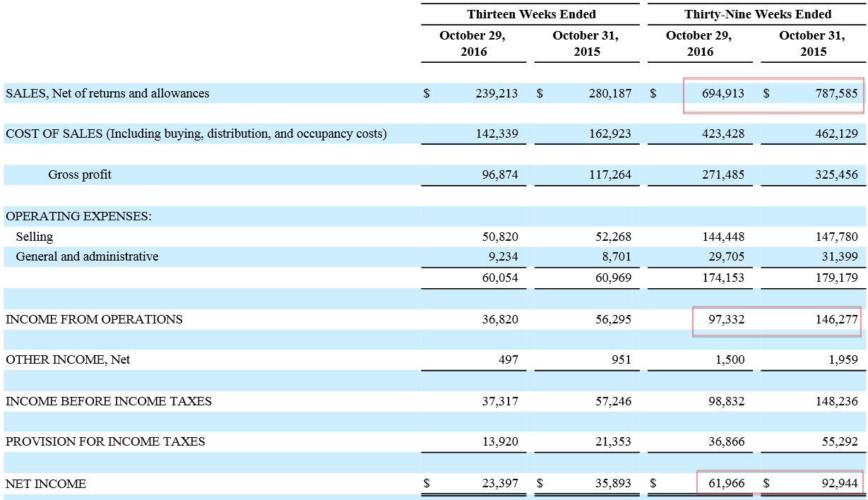Image resolution: width=868 pixels, height=500 pixels.
Task: Click highlighted operating income value 97,332
Action: [x=726, y=319]
